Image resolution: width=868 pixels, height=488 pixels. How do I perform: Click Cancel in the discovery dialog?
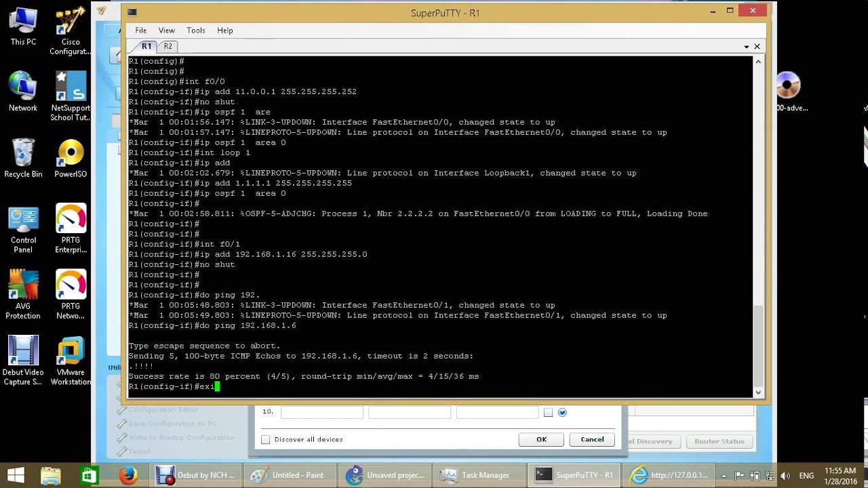coord(592,439)
